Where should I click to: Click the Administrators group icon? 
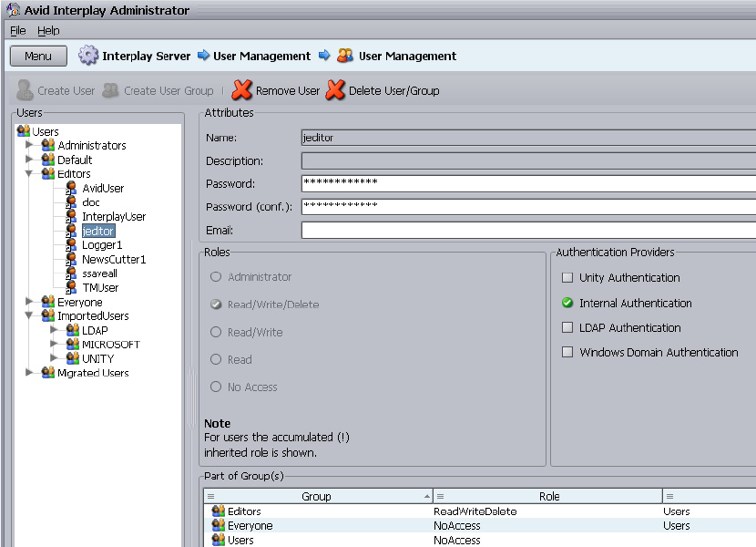pos(47,145)
